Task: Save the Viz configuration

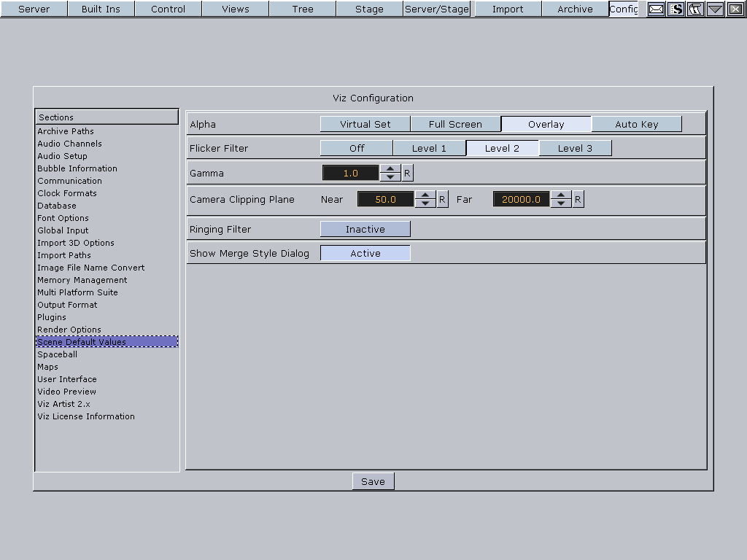Action: pos(373,481)
